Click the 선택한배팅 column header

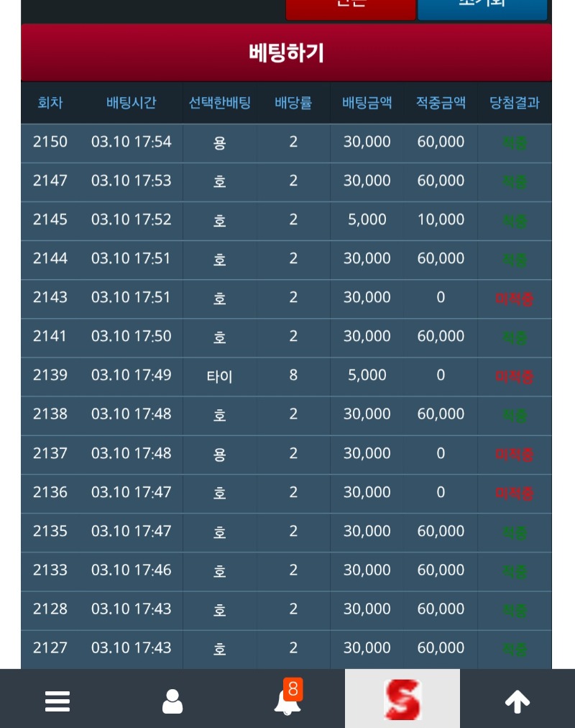tap(220, 103)
